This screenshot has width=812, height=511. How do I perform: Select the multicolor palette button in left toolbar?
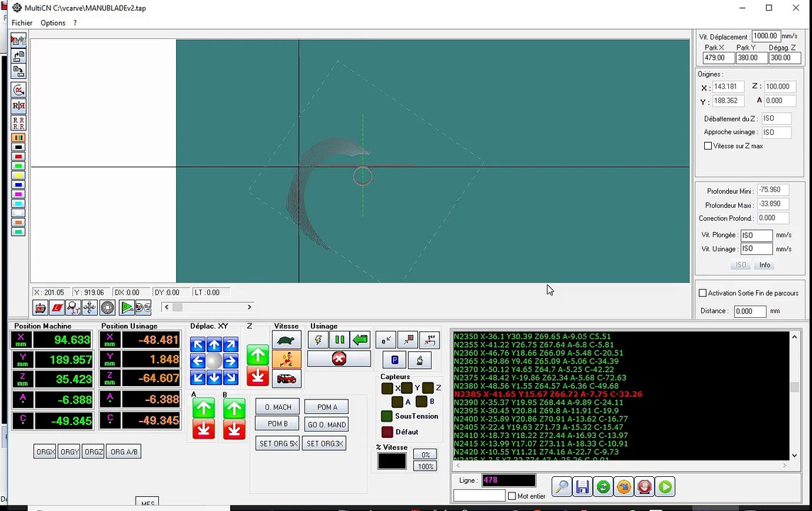point(18,138)
